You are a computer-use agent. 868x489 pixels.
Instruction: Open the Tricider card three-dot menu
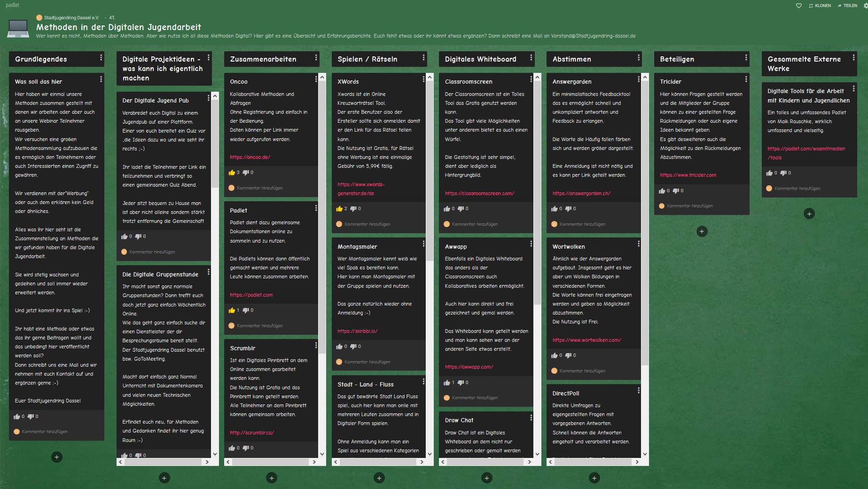click(x=746, y=79)
